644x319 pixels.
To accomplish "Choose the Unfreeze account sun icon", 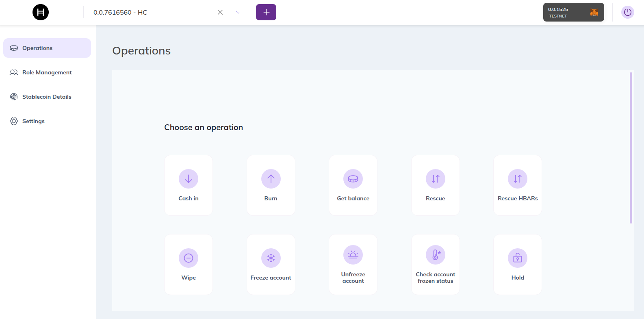I will click(353, 255).
